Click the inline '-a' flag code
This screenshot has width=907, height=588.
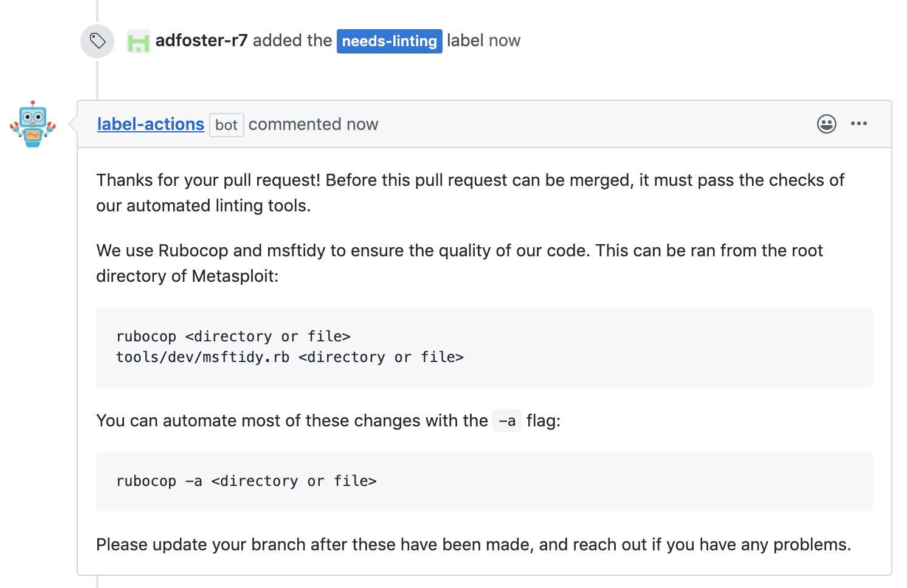(507, 420)
